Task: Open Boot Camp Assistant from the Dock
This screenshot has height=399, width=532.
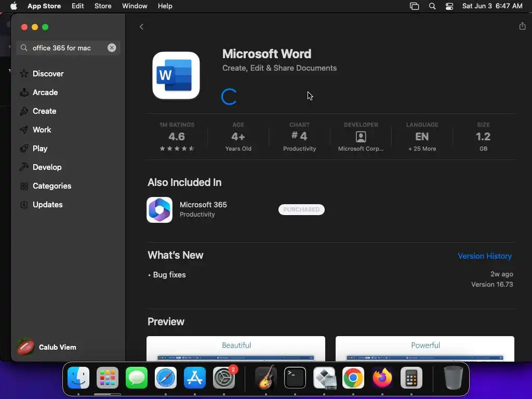Action: pos(324,378)
